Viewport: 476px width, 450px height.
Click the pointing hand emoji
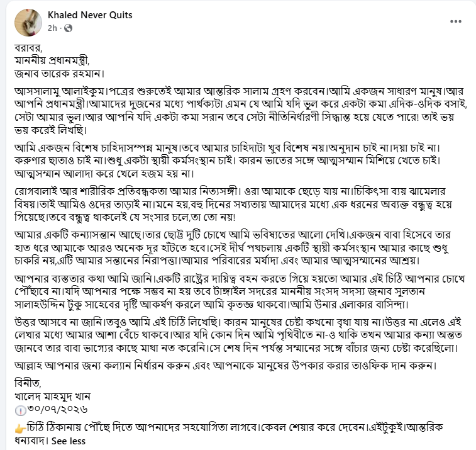point(20,429)
